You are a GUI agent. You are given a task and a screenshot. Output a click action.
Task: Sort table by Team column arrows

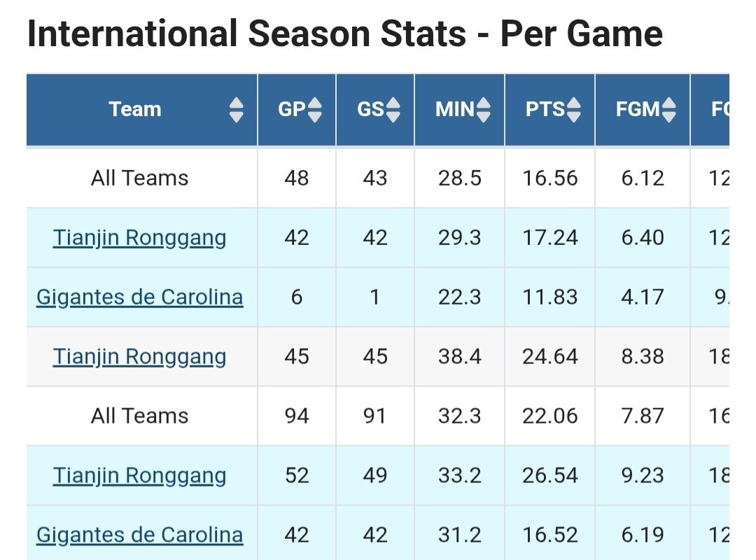[237, 109]
